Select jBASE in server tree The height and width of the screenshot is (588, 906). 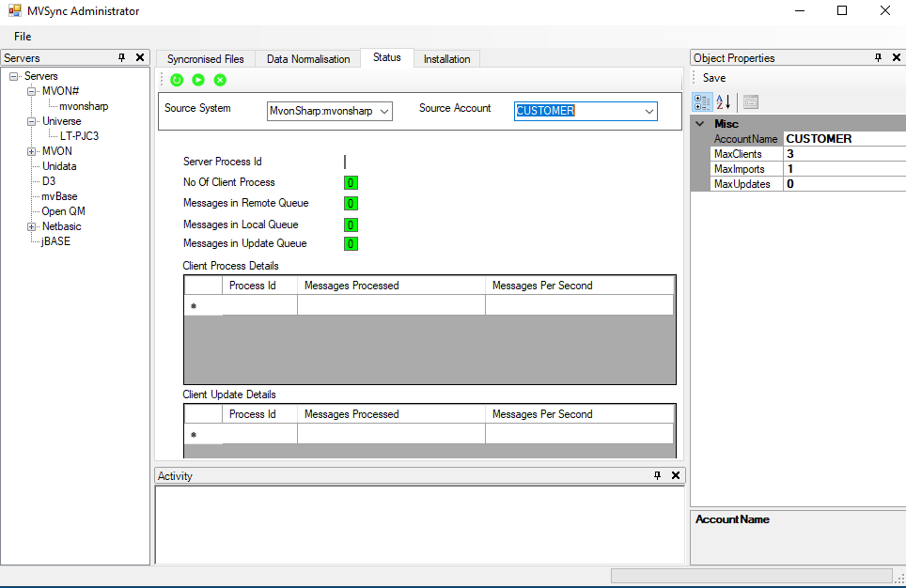[x=55, y=241]
